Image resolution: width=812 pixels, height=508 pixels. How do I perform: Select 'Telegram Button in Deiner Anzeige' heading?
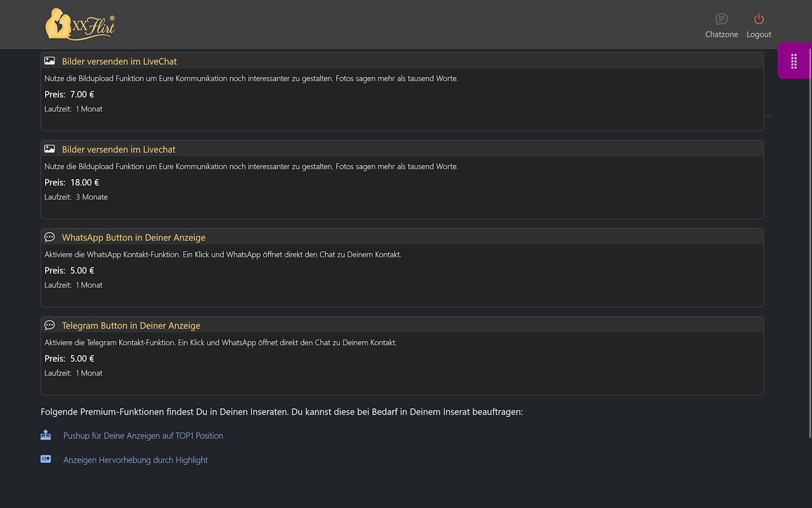click(131, 326)
